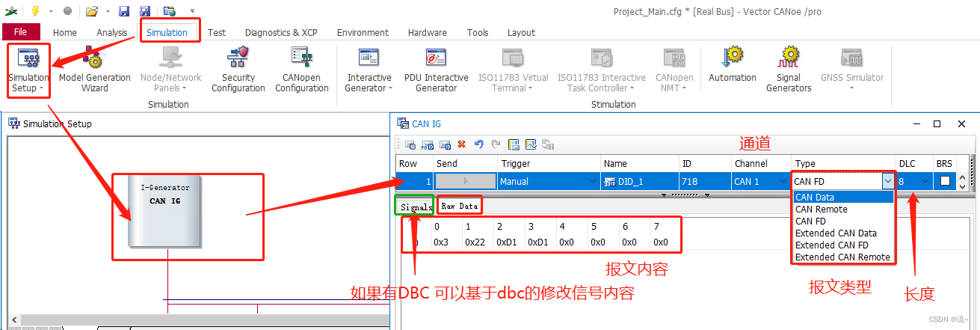Click the CANopen NMT icon
Image resolution: width=980 pixels, height=330 pixels.
coord(674,58)
